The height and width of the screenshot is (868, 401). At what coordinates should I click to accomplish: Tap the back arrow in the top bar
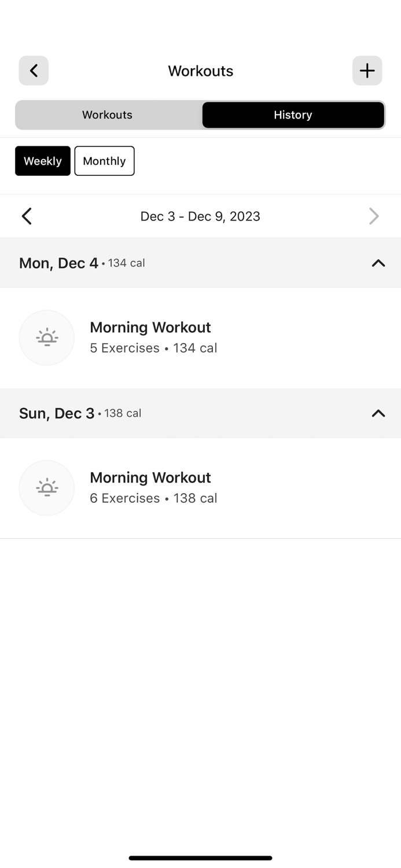pyautogui.click(x=34, y=71)
